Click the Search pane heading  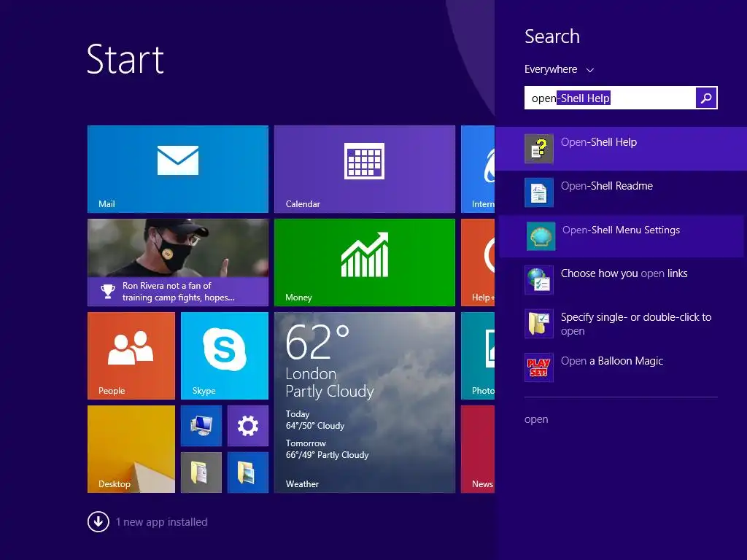click(552, 36)
